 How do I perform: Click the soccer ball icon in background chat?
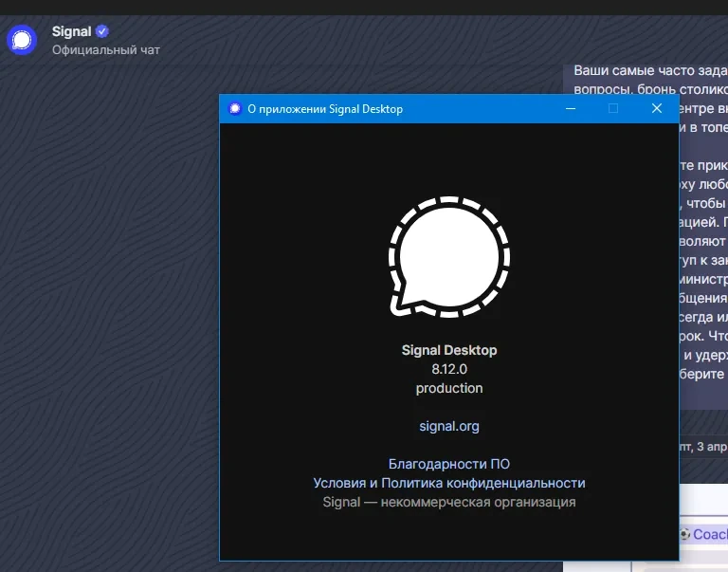tap(684, 534)
